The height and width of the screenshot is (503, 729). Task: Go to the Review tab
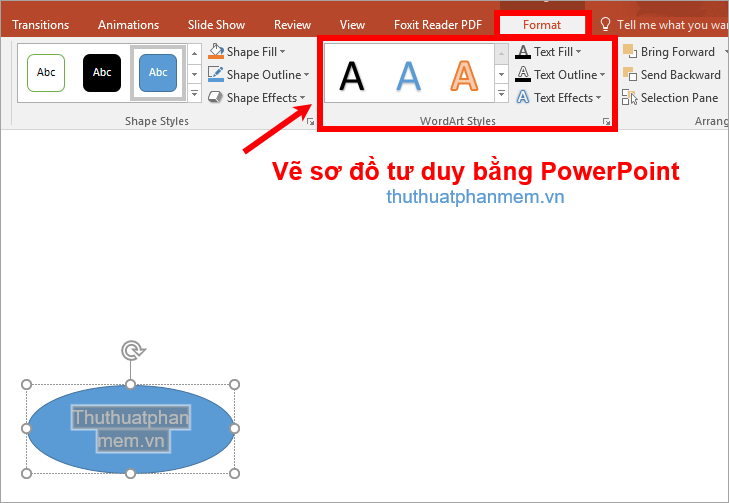tap(292, 25)
